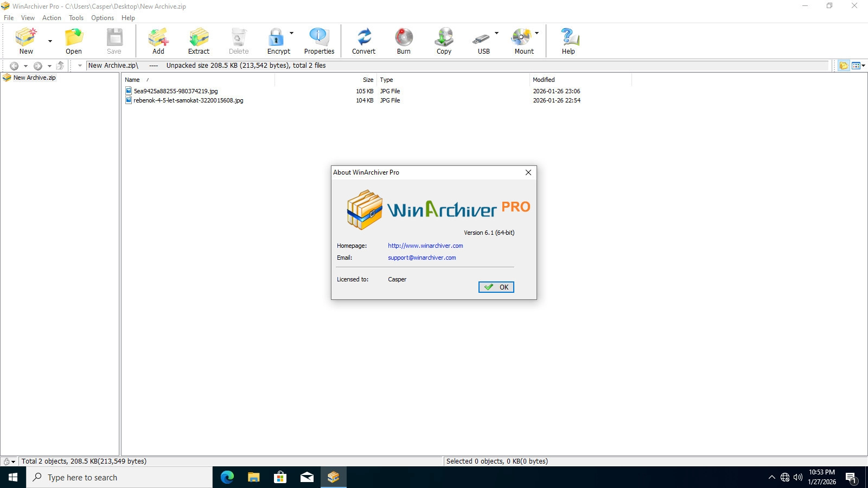Select file 5ea9425a88255-980374219.jpg
The height and width of the screenshot is (488, 868).
point(176,91)
